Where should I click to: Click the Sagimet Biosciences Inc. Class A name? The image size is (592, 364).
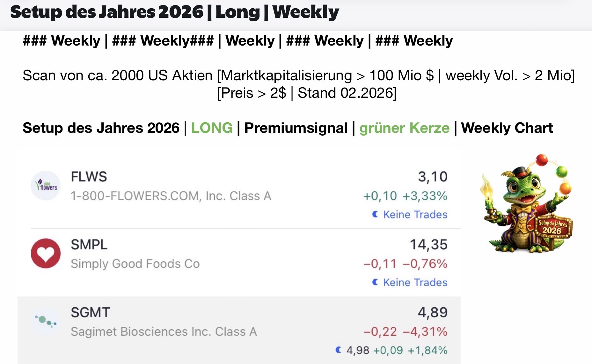click(x=164, y=332)
